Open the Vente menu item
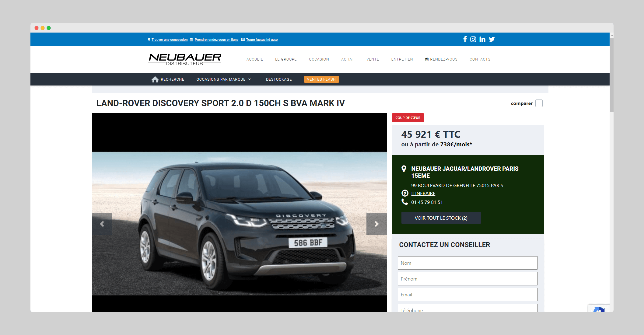This screenshot has height=335, width=644. [x=373, y=59]
